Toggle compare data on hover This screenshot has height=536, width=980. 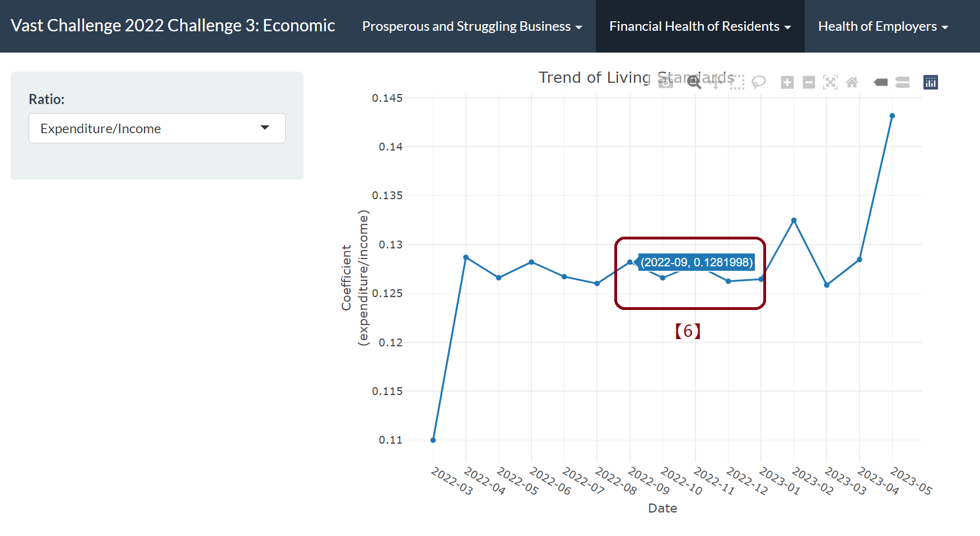click(902, 82)
